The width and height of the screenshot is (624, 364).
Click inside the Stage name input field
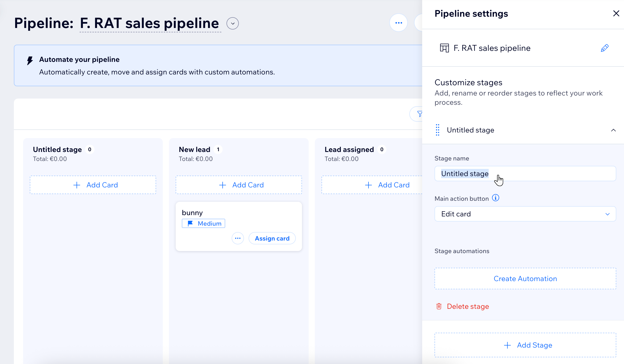coord(525,174)
